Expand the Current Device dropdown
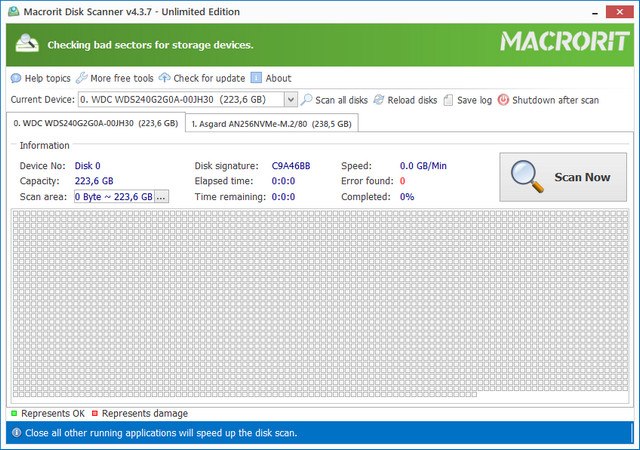Viewport: 640px width, 450px height. click(290, 100)
